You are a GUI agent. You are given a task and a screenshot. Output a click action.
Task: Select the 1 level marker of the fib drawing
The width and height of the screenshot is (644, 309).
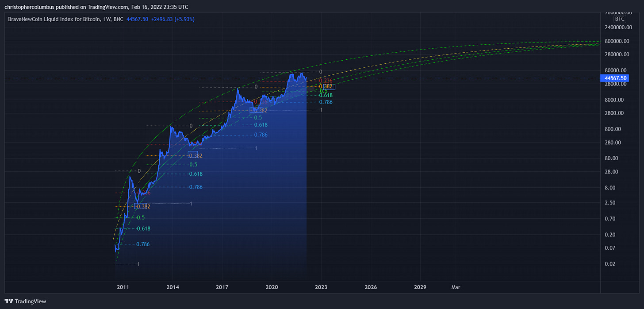coord(321,109)
